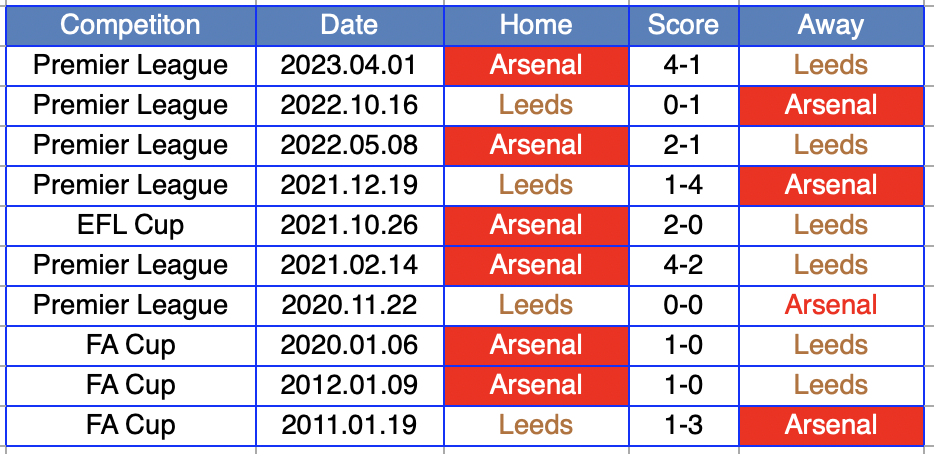This screenshot has height=454, width=934.
Task: Click the date cell 2022.05.08
Action: coord(350,145)
